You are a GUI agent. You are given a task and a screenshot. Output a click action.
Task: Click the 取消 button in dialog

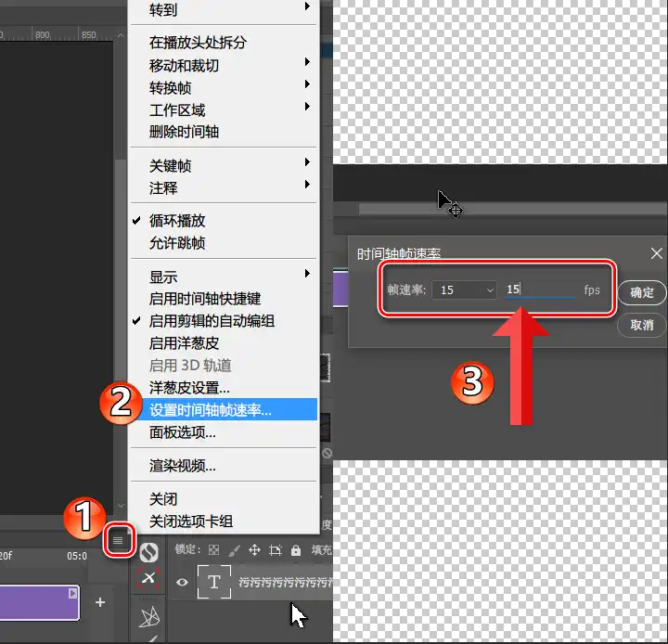coord(642,325)
